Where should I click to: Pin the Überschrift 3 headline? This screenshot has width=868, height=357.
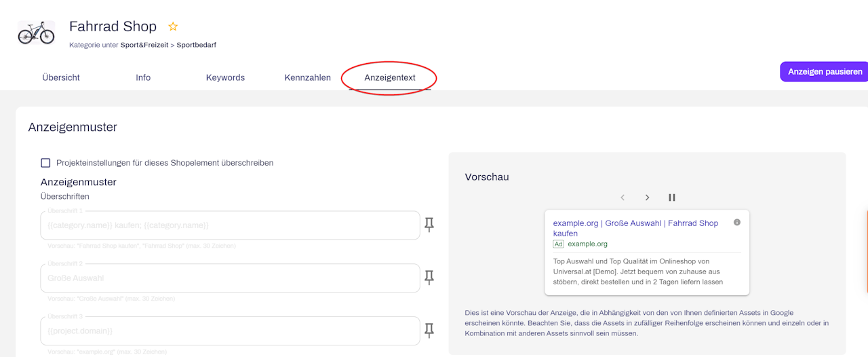(429, 331)
